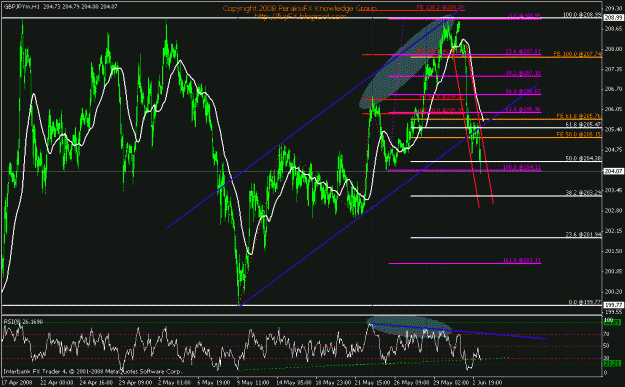Viewport: 625px width, 387px height.
Task: Click the 21 May 15:00 time label
Action: click(x=373, y=383)
